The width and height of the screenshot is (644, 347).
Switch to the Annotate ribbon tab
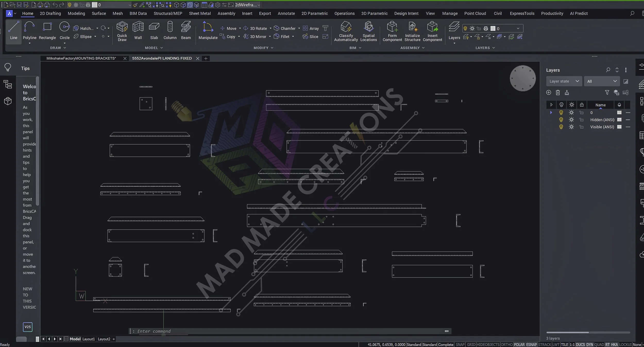pyautogui.click(x=286, y=13)
